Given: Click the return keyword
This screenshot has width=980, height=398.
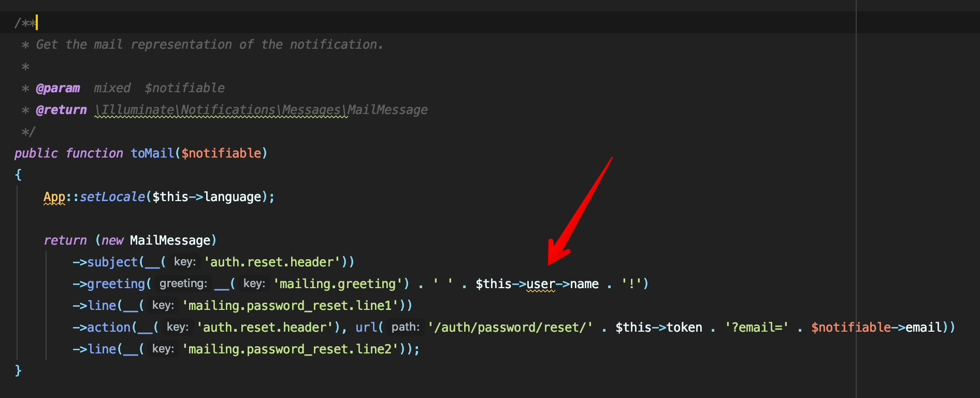Looking at the screenshot, I should 65,240.
